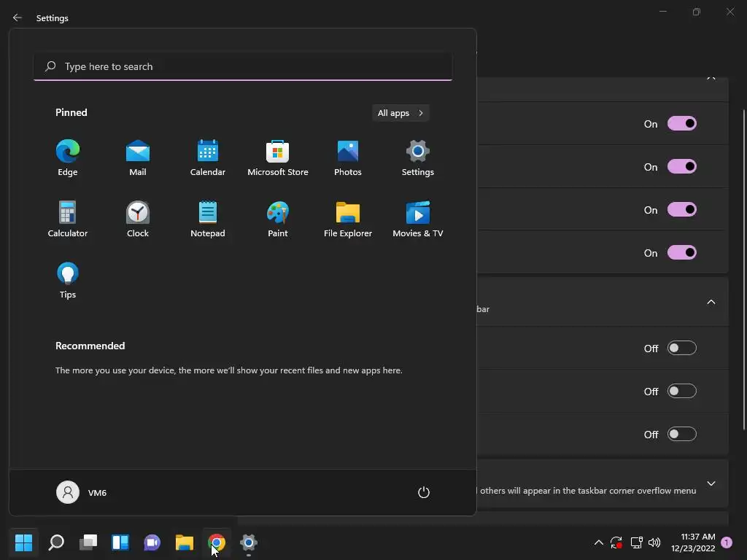747x560 pixels.
Task: Open Widgets from the taskbar
Action: tap(120, 542)
